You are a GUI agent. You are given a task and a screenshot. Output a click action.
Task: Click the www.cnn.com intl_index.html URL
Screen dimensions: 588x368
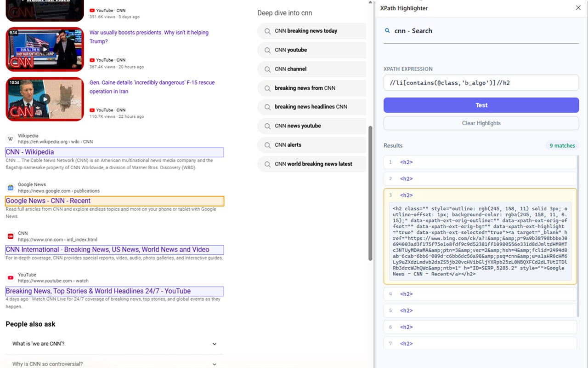tap(57, 240)
